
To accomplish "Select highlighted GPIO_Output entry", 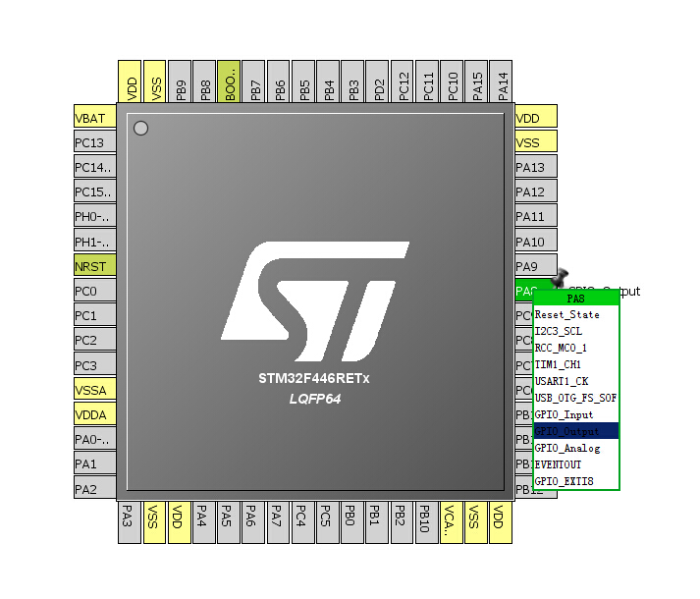I will tap(576, 431).
